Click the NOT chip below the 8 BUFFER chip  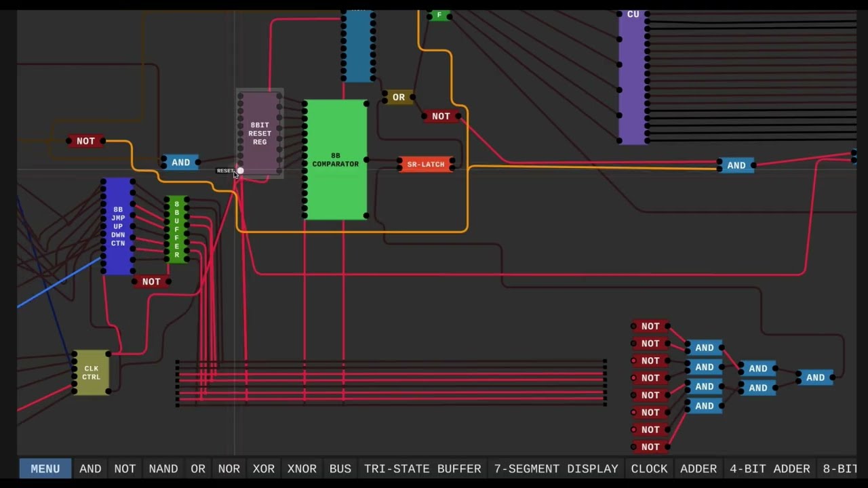point(151,281)
